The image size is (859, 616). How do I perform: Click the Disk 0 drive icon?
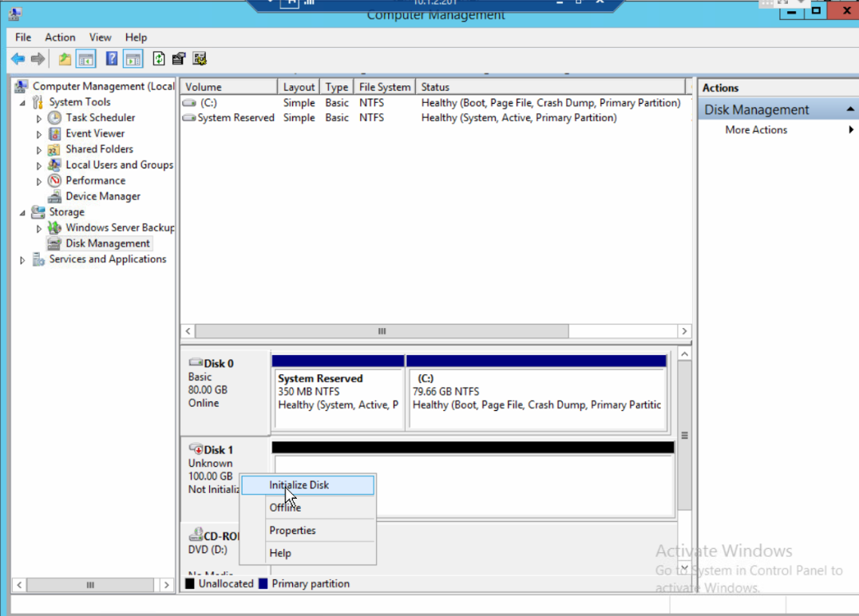(x=196, y=362)
